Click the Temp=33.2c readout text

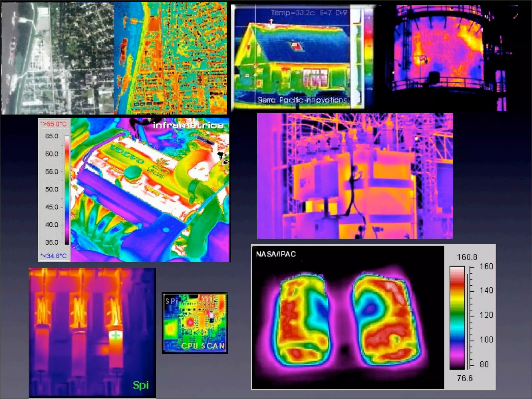293,12
